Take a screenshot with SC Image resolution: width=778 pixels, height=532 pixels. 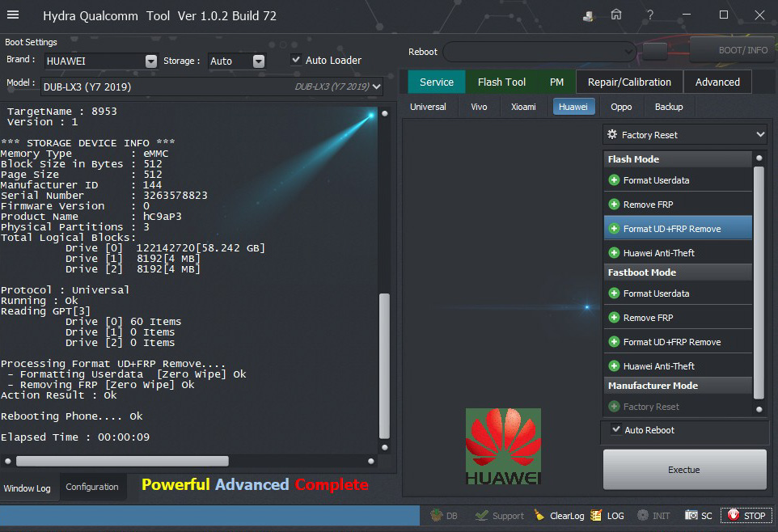point(699,516)
